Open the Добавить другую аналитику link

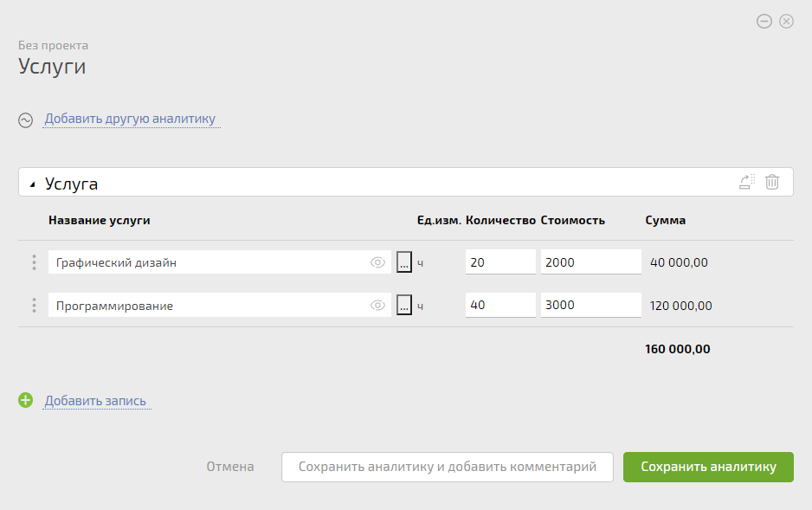click(x=130, y=119)
